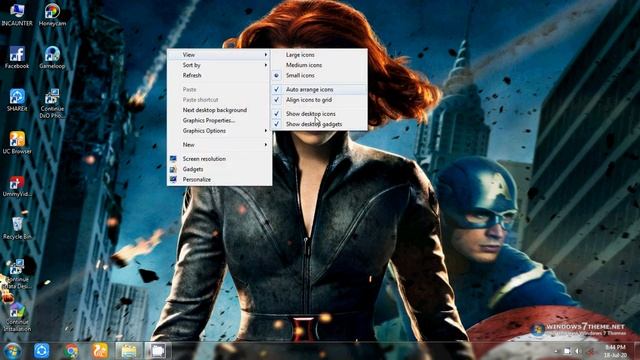Open the Continue DVD desktop shortcut
Viewport: 640px width, 360px height.
tap(52, 104)
